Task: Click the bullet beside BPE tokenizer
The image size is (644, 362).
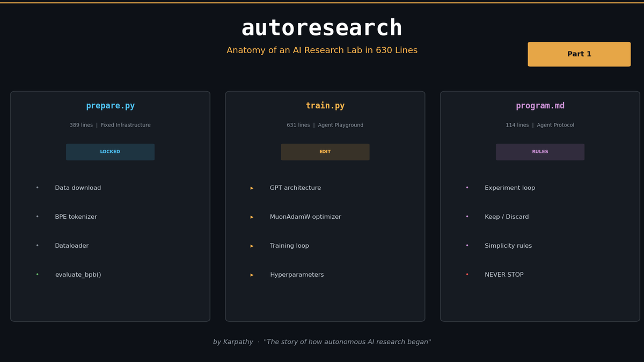Action: pos(37,217)
